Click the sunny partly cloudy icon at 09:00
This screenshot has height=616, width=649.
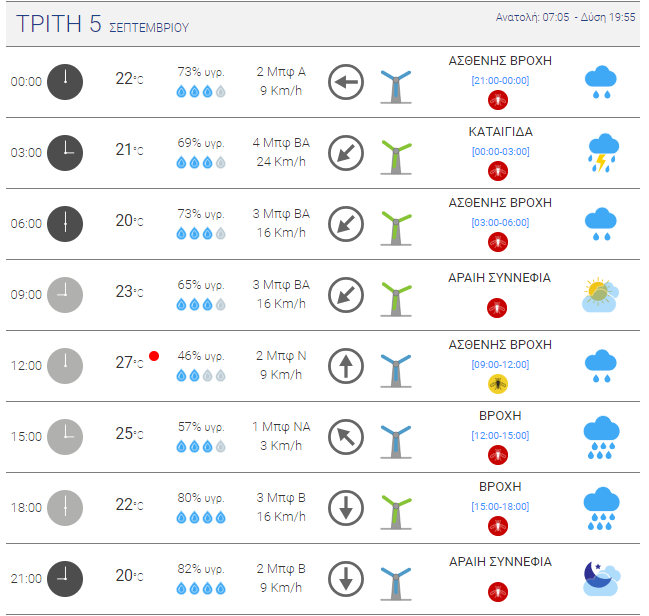click(601, 295)
